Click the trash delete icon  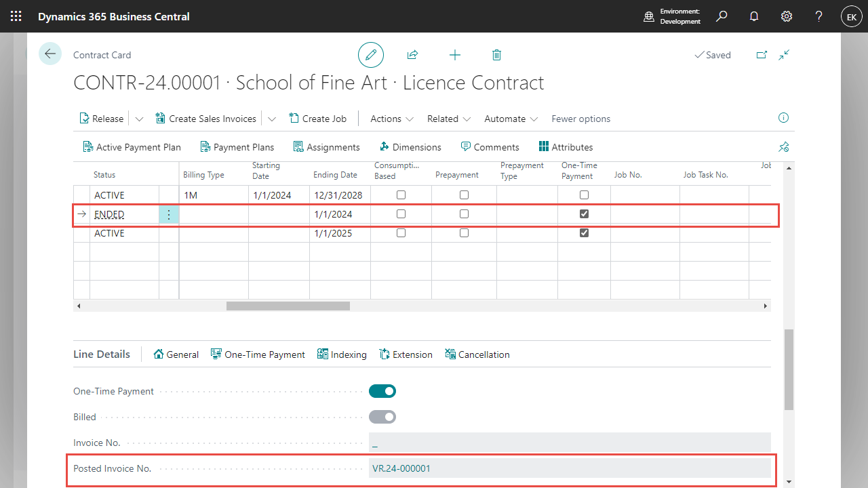click(x=496, y=55)
